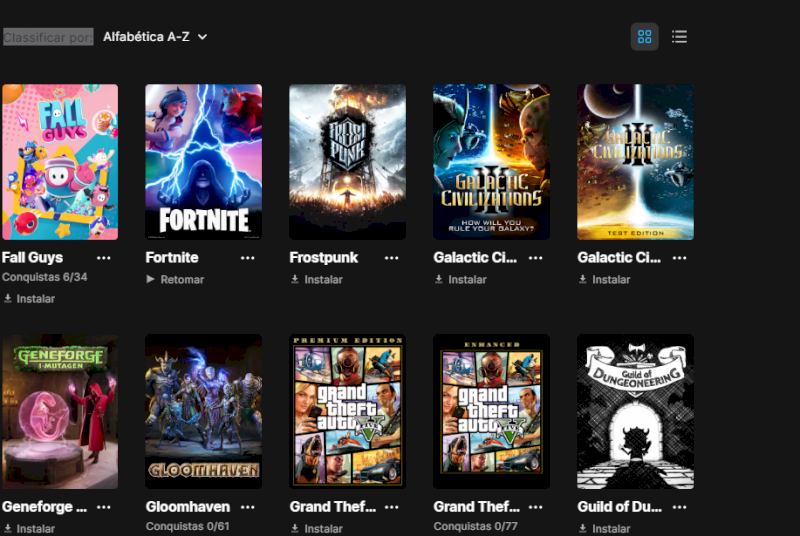
Task: Select the Frostpunk cover art
Action: [347, 162]
